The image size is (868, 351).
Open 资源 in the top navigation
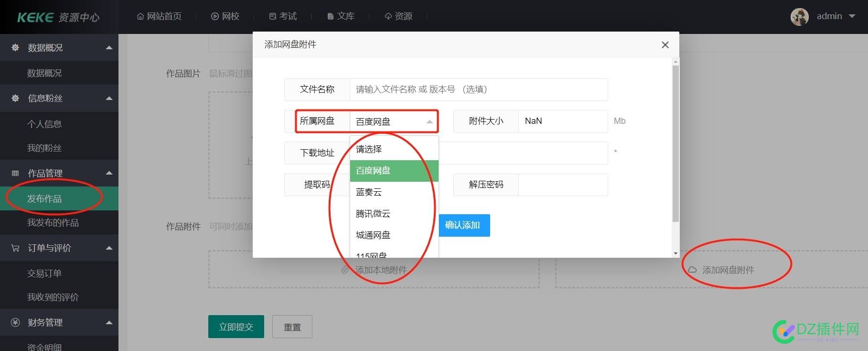coord(403,16)
